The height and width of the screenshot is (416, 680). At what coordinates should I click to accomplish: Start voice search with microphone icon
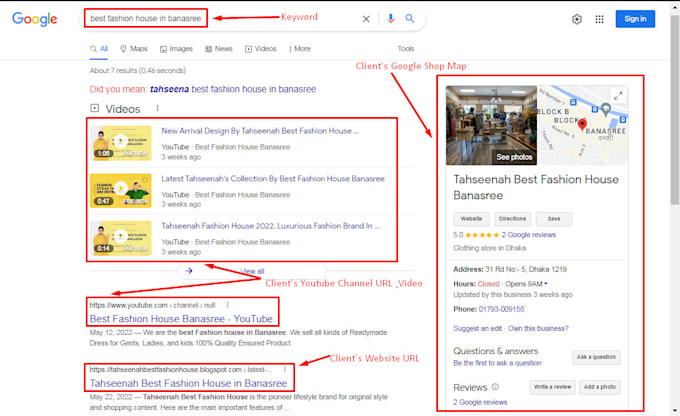coord(391,19)
